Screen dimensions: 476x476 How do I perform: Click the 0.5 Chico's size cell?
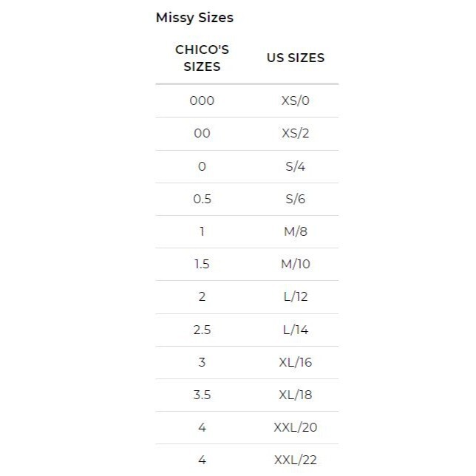point(203,199)
